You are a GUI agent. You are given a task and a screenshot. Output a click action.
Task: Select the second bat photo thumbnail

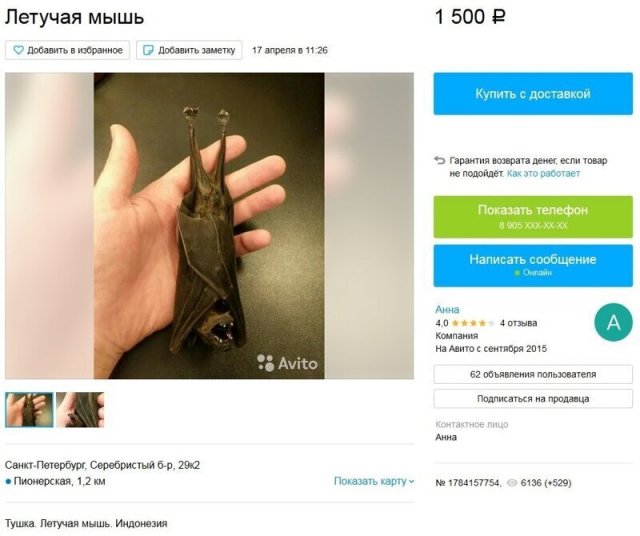coord(80,409)
